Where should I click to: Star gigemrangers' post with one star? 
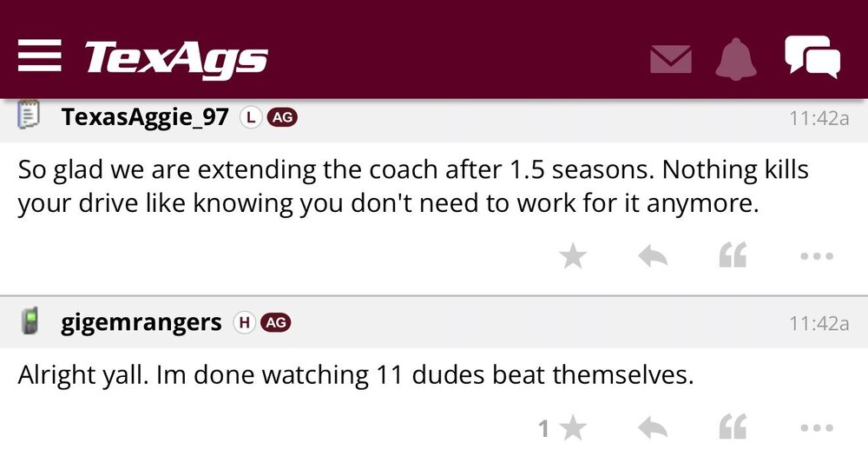573,427
